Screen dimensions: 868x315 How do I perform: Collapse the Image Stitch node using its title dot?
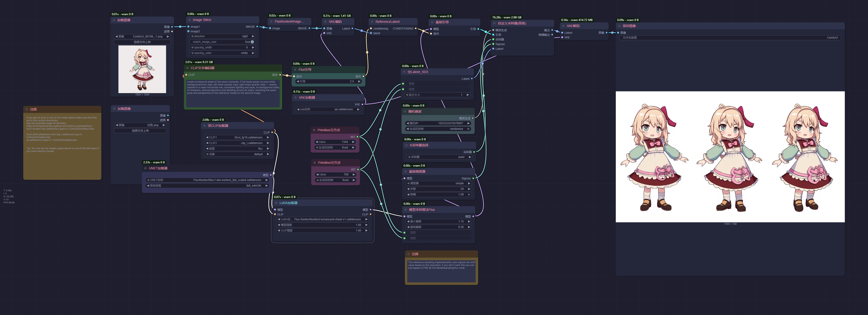[189, 20]
